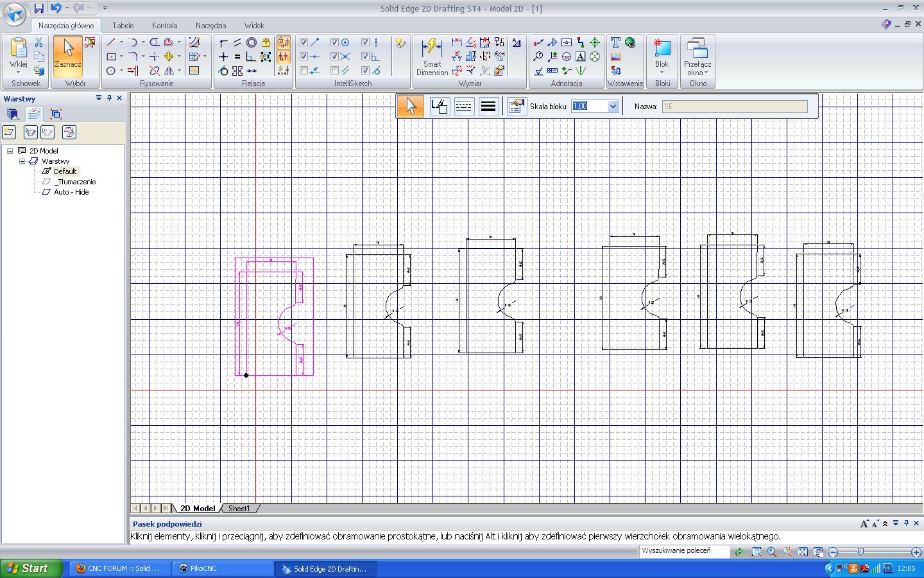
Task: Select the Default layer in the tree
Action: (65, 171)
